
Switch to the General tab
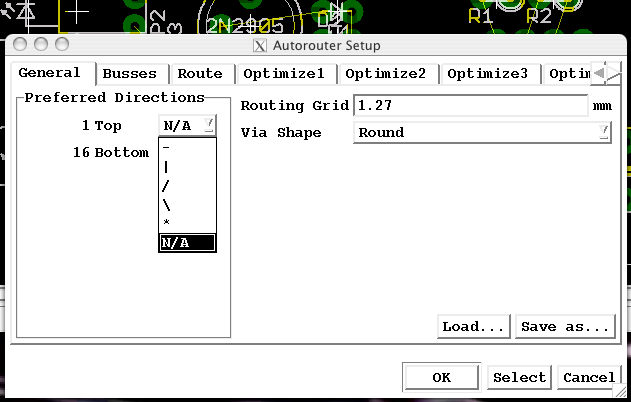click(x=53, y=73)
